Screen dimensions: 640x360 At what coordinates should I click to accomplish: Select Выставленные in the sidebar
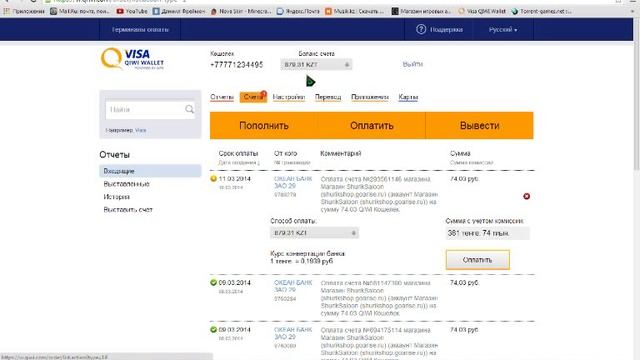coord(127,184)
